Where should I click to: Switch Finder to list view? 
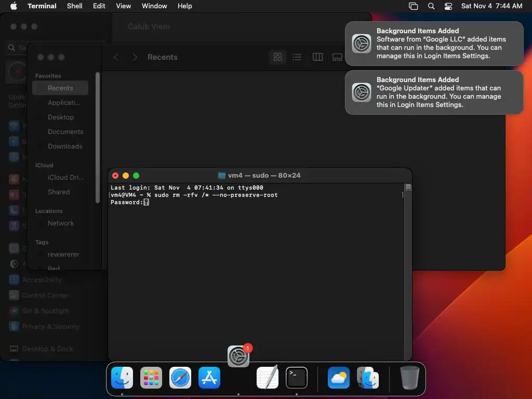(297, 57)
